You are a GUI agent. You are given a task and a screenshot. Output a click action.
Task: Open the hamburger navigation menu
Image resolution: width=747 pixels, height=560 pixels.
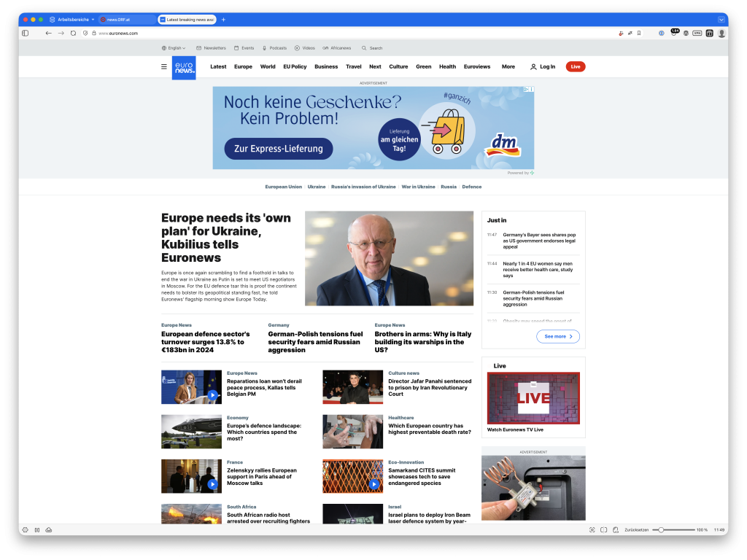[164, 66]
